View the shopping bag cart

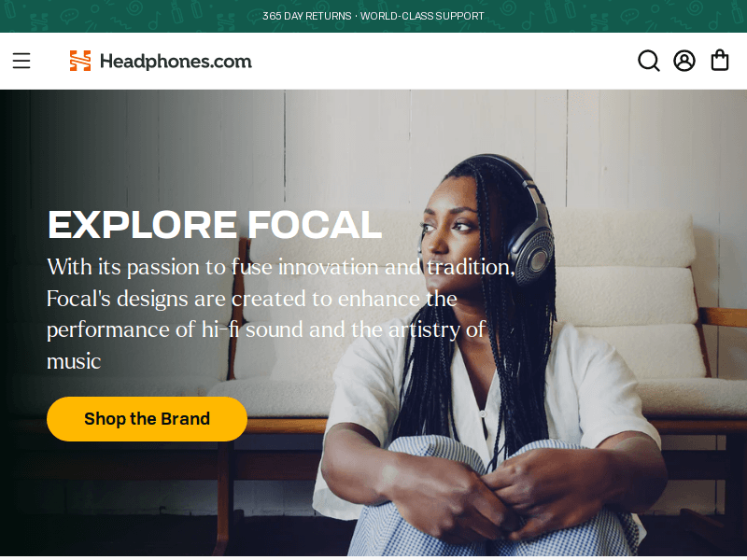pyautogui.click(x=719, y=61)
